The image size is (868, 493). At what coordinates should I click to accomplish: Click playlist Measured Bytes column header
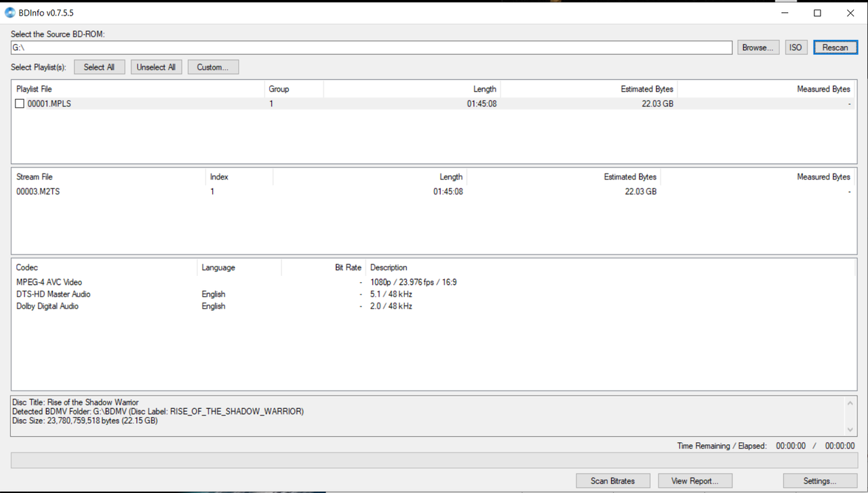pos(766,89)
